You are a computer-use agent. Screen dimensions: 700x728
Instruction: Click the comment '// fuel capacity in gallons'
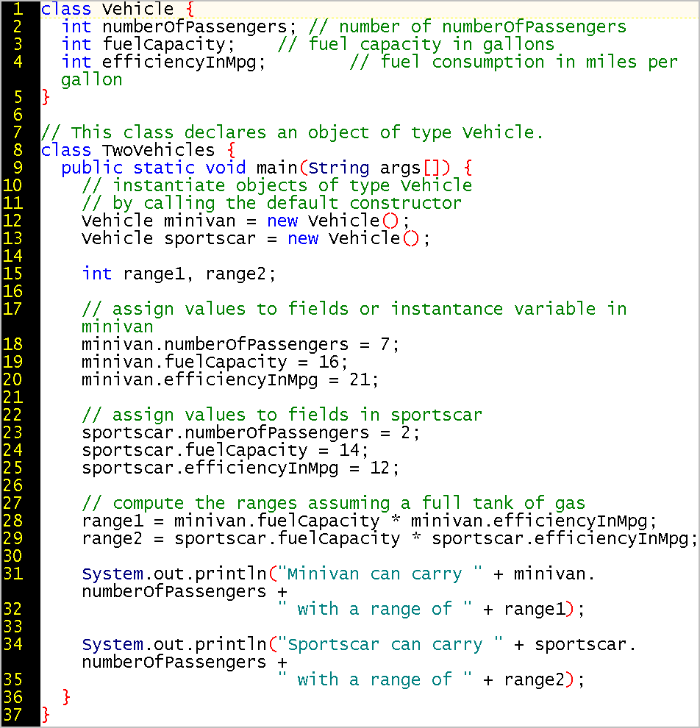[x=416, y=44]
